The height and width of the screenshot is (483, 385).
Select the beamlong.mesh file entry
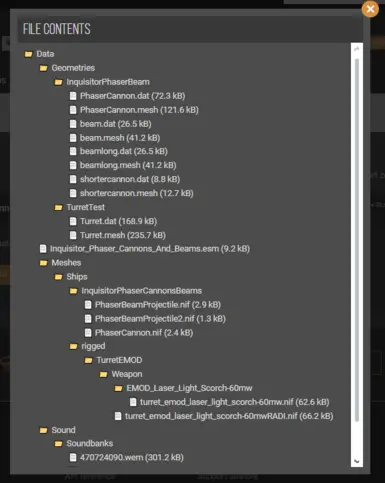click(128, 165)
